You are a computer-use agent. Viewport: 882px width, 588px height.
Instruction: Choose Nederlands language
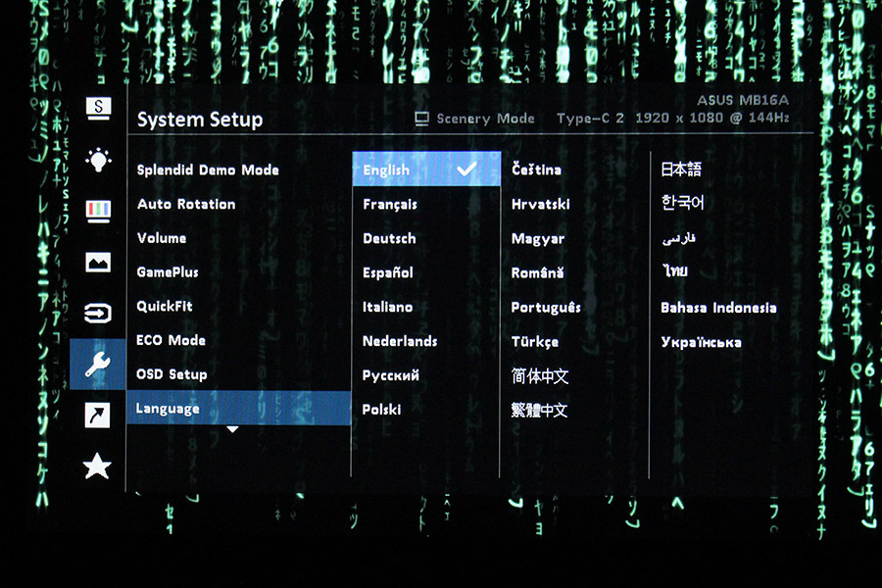[x=400, y=341]
